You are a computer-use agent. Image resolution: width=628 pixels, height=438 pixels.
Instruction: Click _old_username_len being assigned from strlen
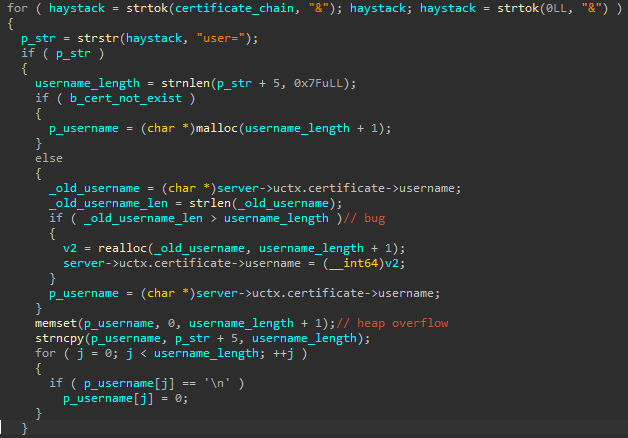pos(109,203)
